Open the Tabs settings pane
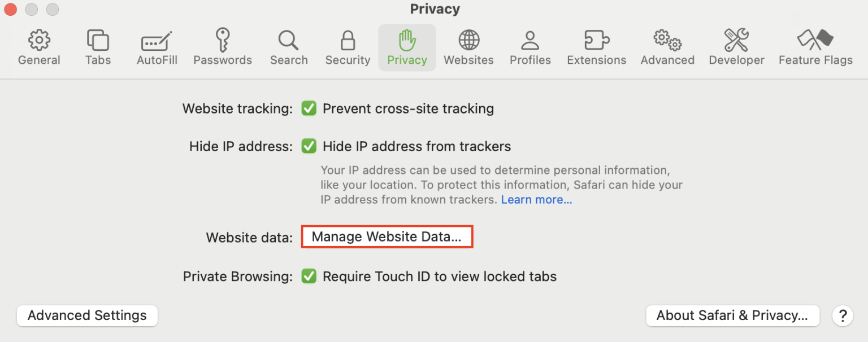Image resolution: width=868 pixels, height=342 pixels. click(98, 47)
